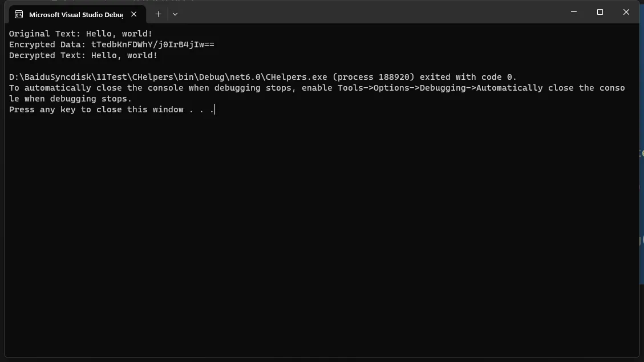Click empty title bar area beside the dropdown
Image resolution: width=644 pixels, height=362 pixels.
click(x=370, y=12)
